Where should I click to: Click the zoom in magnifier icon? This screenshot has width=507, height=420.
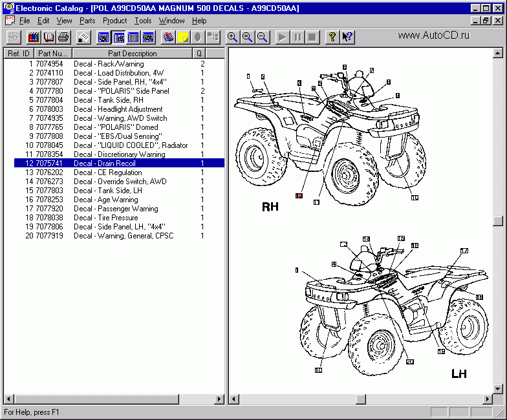click(x=233, y=37)
